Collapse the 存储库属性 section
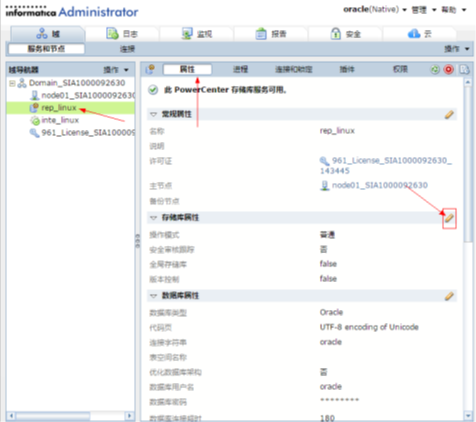The image size is (476, 422). [x=153, y=218]
